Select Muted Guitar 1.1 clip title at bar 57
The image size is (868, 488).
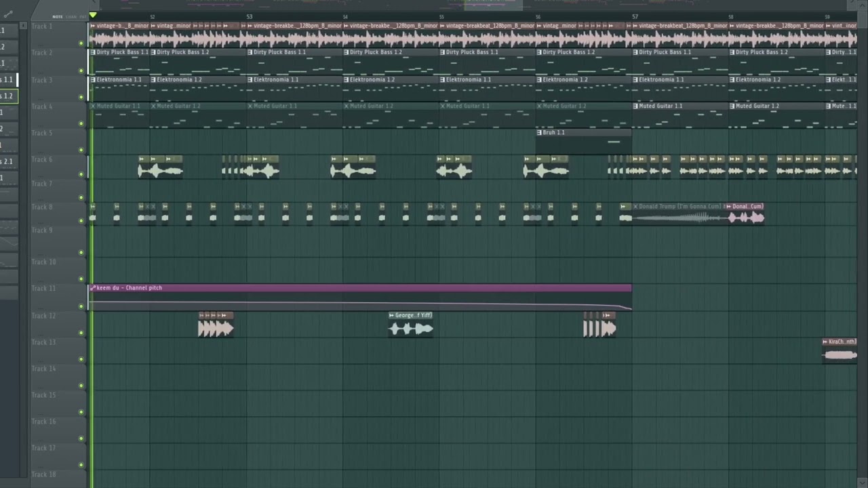(x=661, y=106)
